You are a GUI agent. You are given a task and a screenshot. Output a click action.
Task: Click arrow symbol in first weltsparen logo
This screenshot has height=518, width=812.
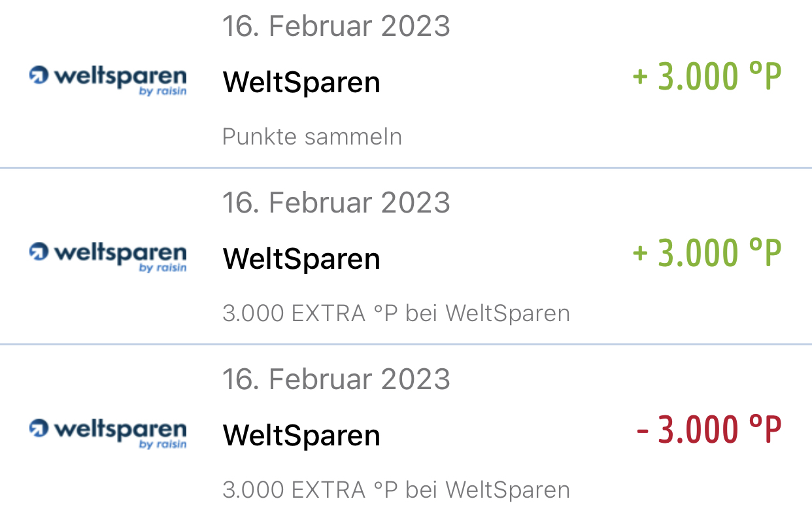tap(39, 75)
